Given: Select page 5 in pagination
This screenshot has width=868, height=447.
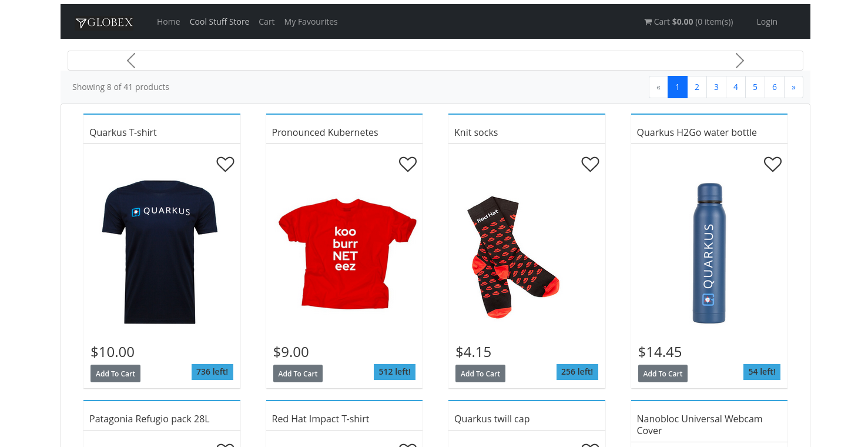Looking at the screenshot, I should pyautogui.click(x=755, y=87).
